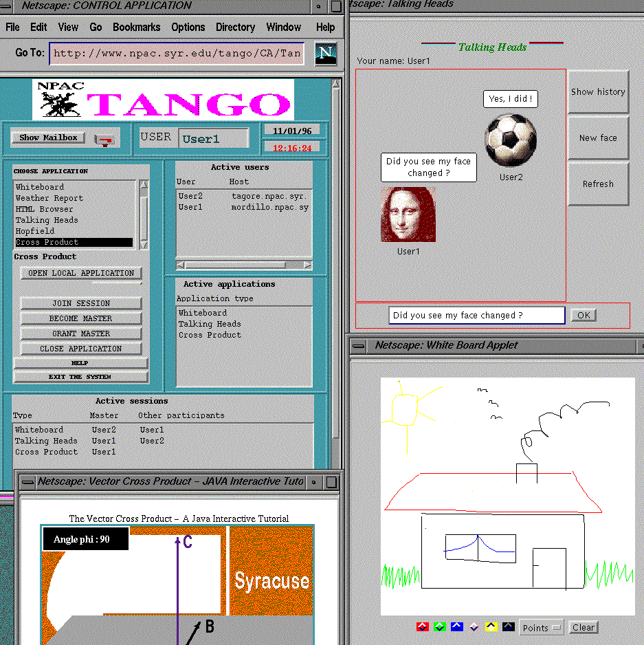This screenshot has height=645, width=644.
Task: Click Active users scroll right arrow
Action: (307, 265)
